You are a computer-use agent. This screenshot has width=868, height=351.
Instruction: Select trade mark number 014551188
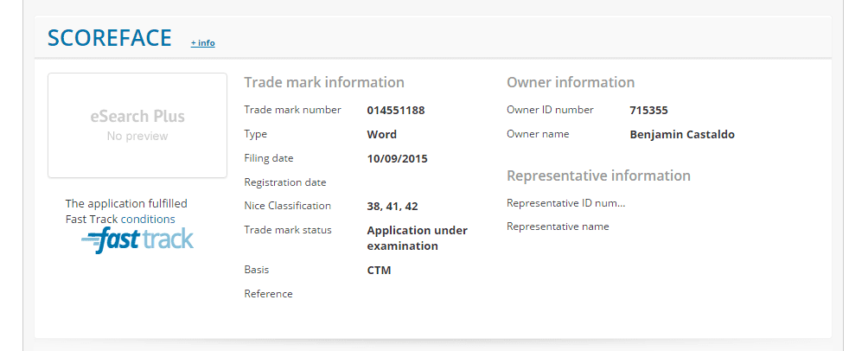click(396, 110)
